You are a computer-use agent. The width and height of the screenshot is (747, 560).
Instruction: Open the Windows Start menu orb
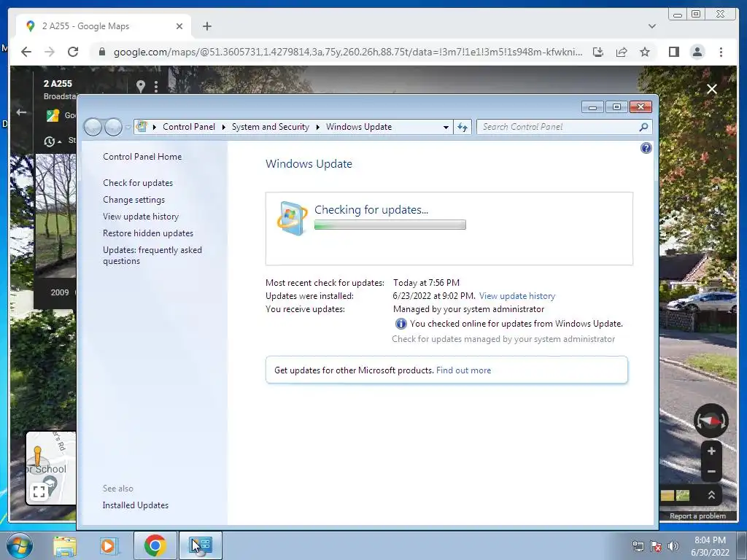tap(19, 545)
